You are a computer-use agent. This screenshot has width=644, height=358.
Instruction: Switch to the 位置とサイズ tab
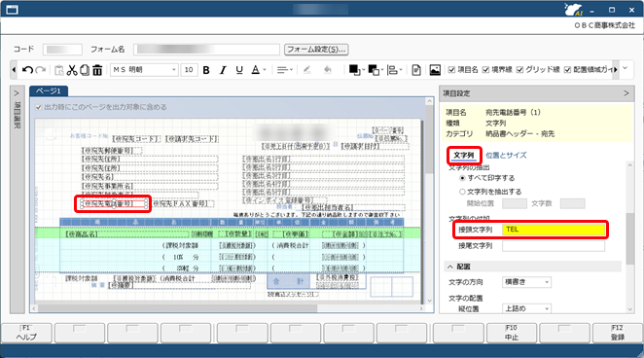(506, 156)
